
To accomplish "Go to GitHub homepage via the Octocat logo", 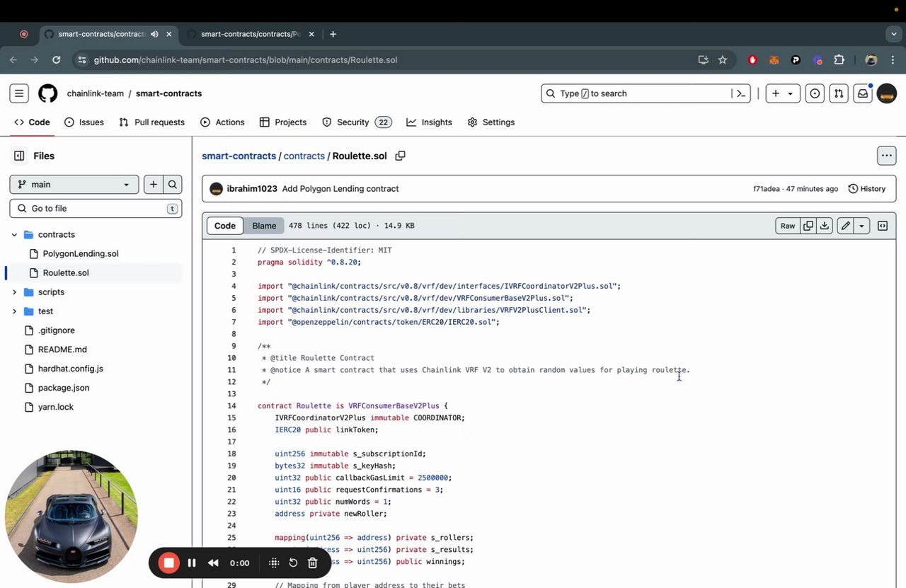I will coord(47,93).
